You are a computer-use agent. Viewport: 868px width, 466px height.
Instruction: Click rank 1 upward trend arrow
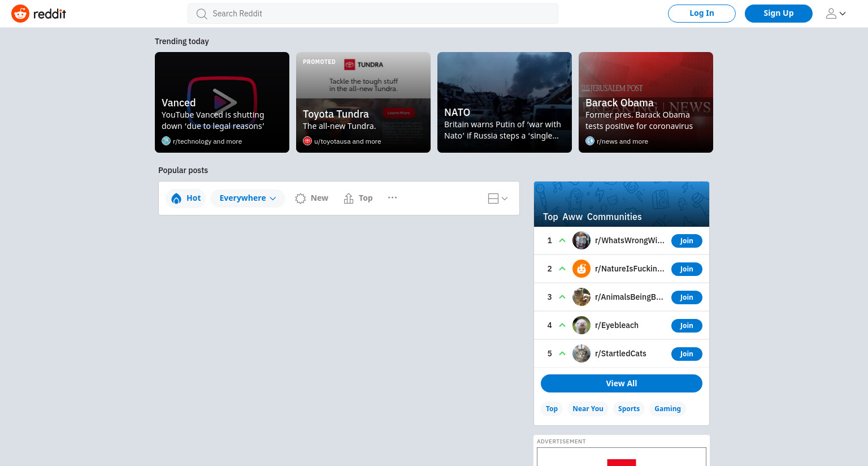point(562,240)
